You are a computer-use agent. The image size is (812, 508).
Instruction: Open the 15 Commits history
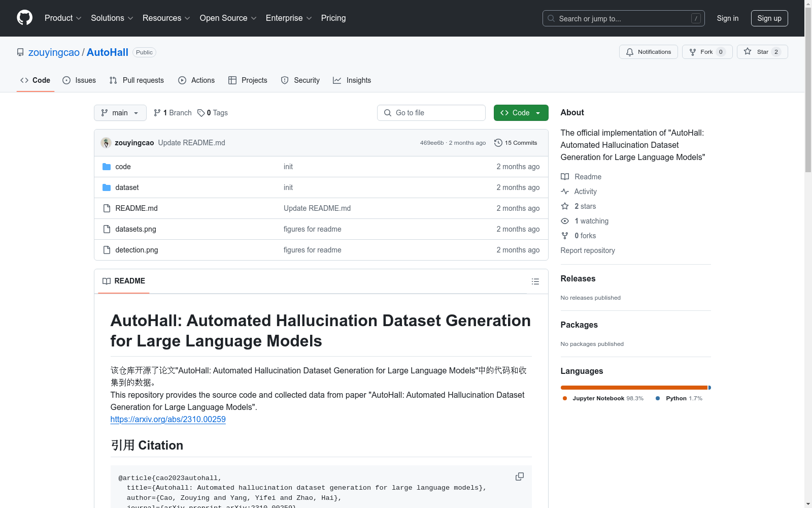click(x=516, y=143)
